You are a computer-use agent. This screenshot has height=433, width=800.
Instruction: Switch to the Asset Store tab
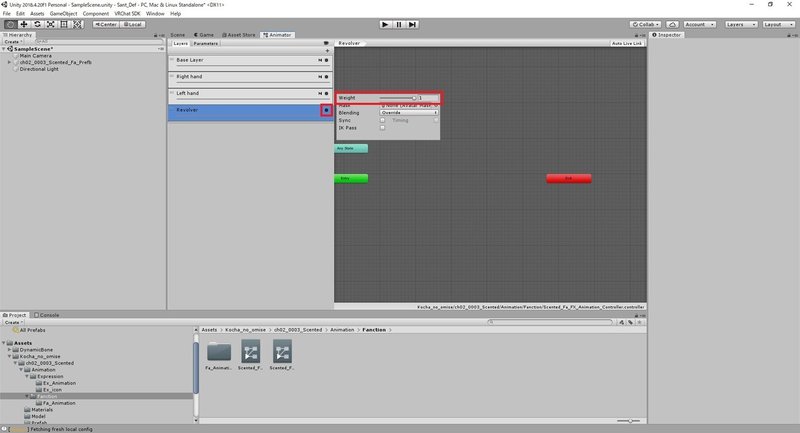pyautogui.click(x=239, y=35)
